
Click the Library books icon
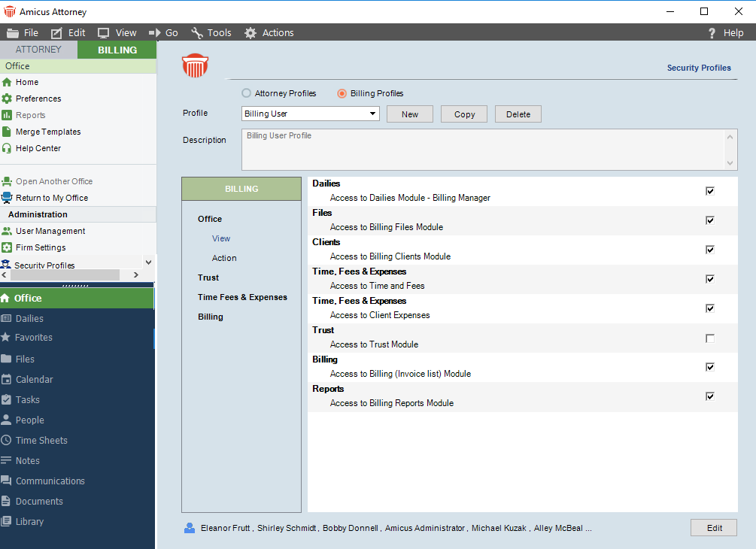click(6, 521)
